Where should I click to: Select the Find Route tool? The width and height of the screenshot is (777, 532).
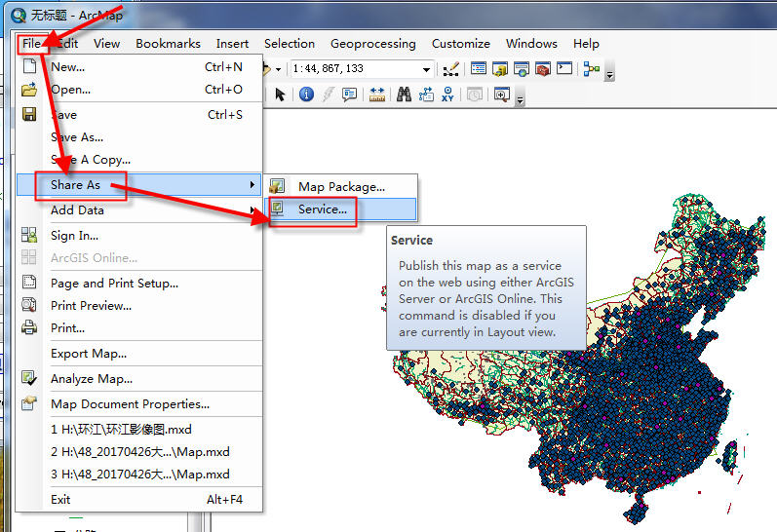coord(426,95)
